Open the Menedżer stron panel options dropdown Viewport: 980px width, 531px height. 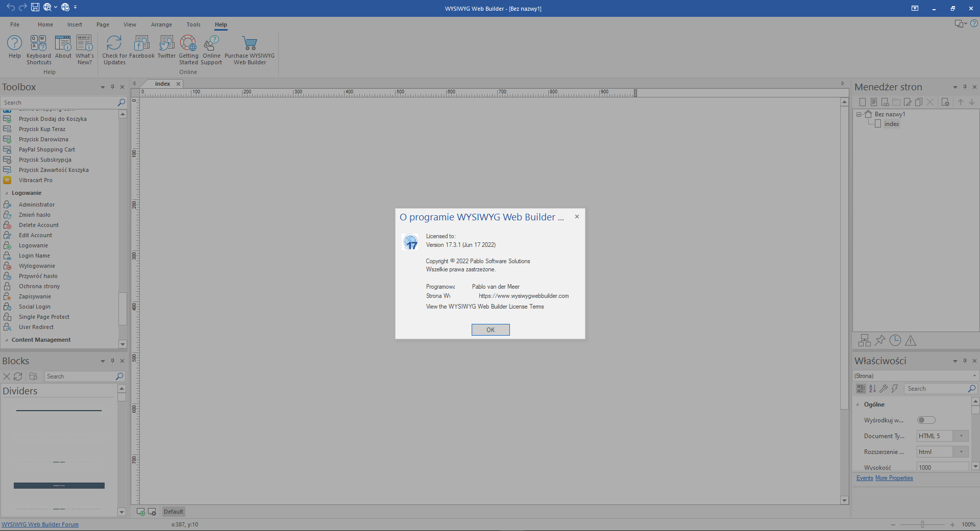pyautogui.click(x=955, y=87)
